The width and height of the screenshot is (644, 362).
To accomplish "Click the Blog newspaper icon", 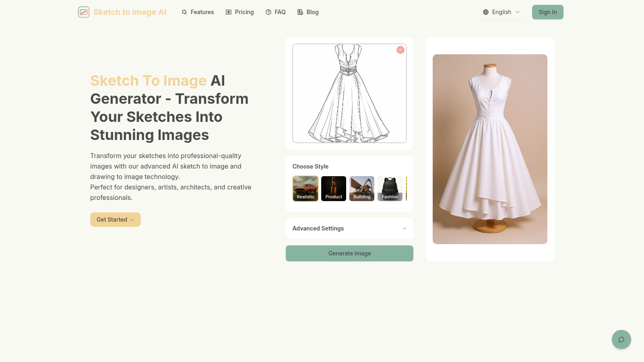I will click(300, 12).
